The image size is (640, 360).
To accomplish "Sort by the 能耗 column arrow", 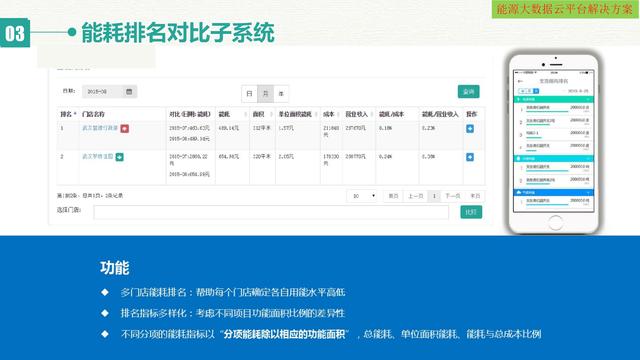I will click(245, 115).
